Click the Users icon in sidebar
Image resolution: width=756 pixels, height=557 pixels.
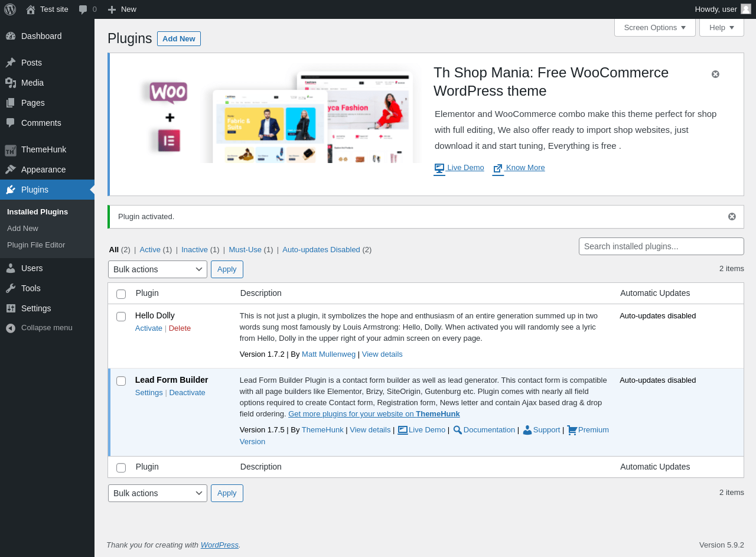click(x=11, y=268)
